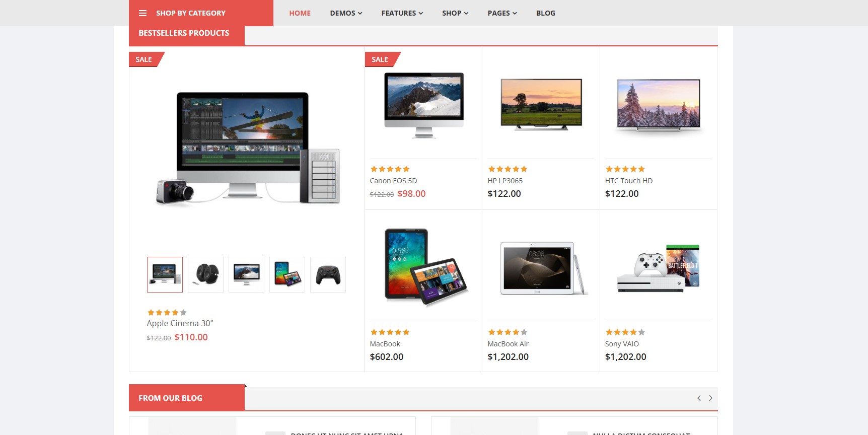Click the star rating under the MacBook product
The image size is (868, 435).
pos(390,332)
